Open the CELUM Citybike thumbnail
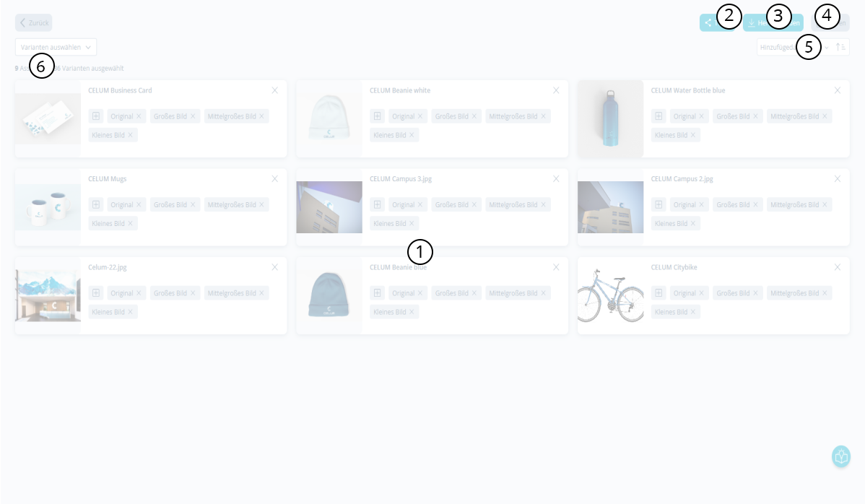 coord(611,295)
